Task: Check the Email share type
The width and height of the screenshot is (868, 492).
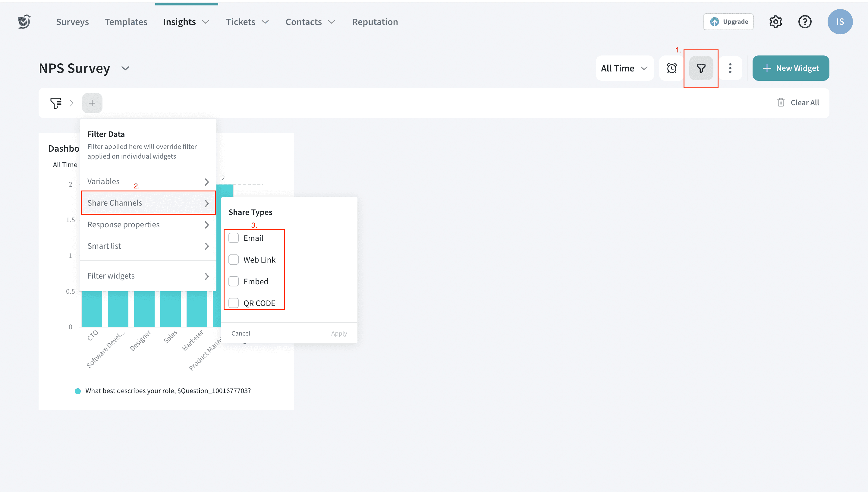Action: 233,238
